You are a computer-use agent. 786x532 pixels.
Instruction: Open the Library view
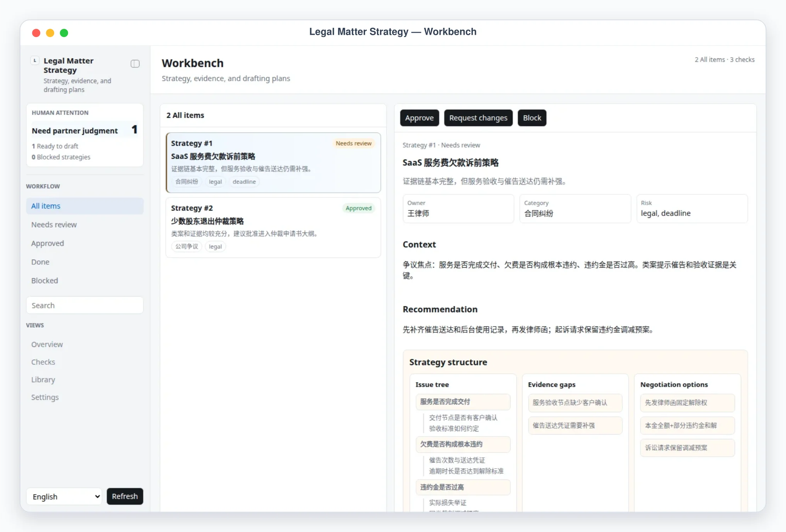(x=43, y=380)
